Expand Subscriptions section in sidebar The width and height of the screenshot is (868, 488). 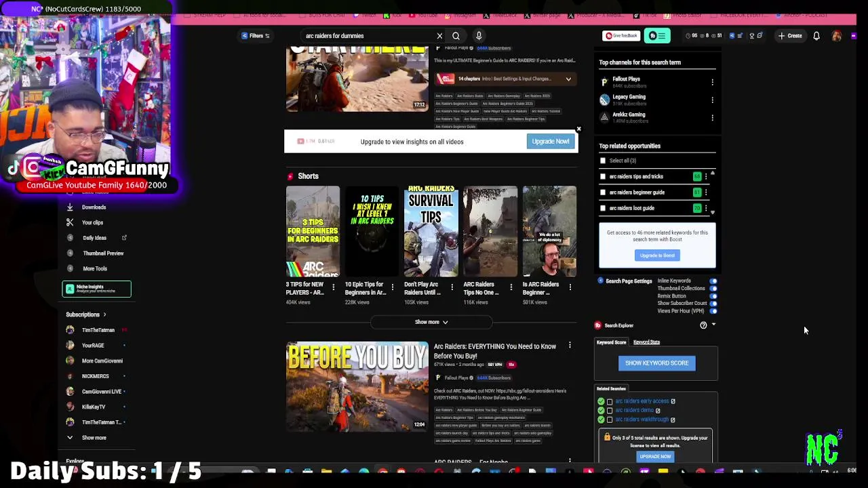pos(86,314)
